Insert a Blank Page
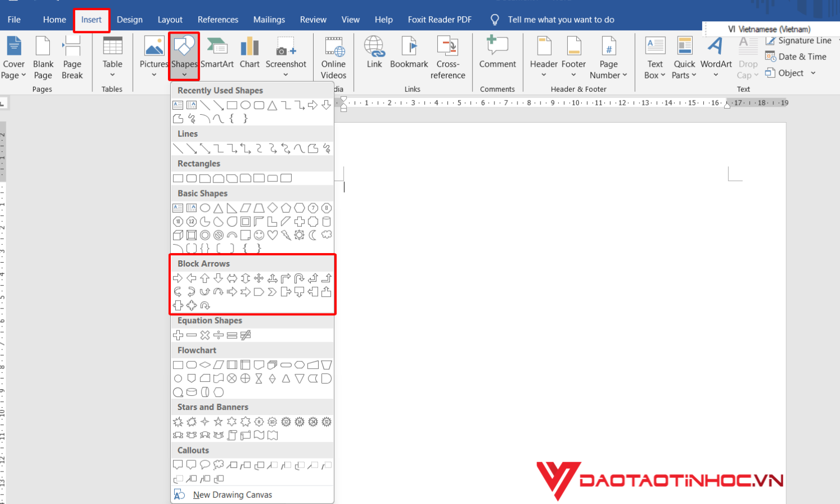Image resolution: width=840 pixels, height=504 pixels. point(43,57)
